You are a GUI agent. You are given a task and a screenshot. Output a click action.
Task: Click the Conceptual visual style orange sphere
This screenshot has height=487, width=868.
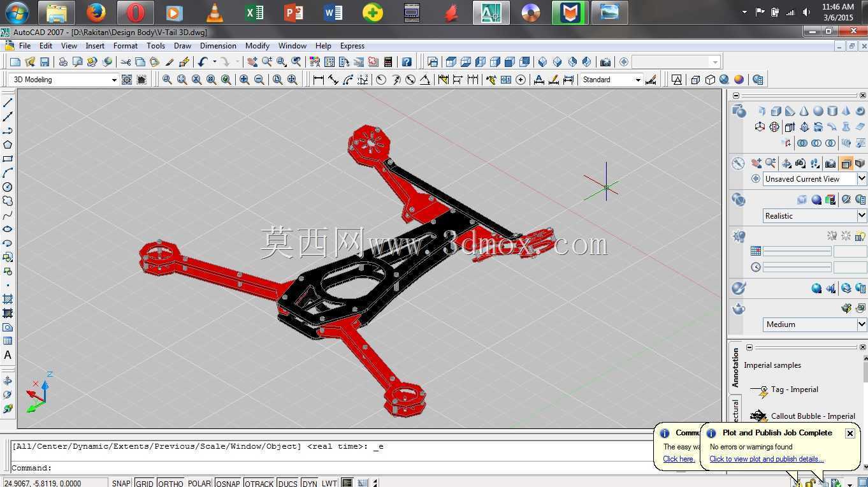pyautogui.click(x=739, y=80)
